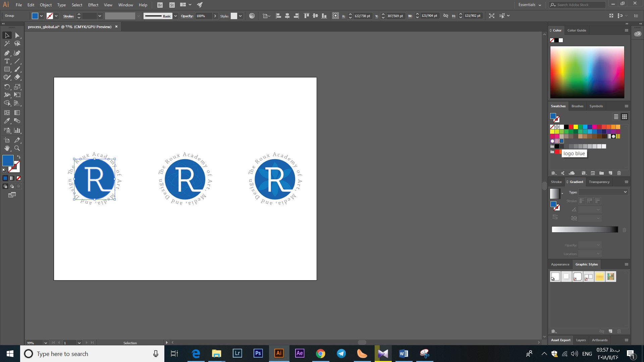Viewport: 644px width, 362px height.
Task: Select the Lasso tool
Action: click(x=17, y=44)
